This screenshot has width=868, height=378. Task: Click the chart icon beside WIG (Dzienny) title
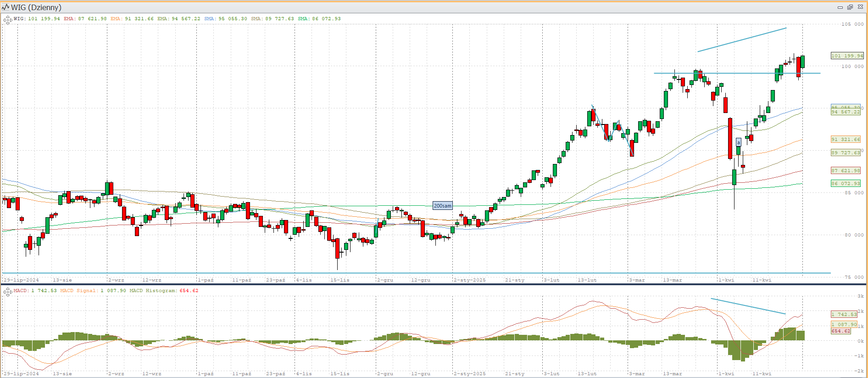click(6, 7)
